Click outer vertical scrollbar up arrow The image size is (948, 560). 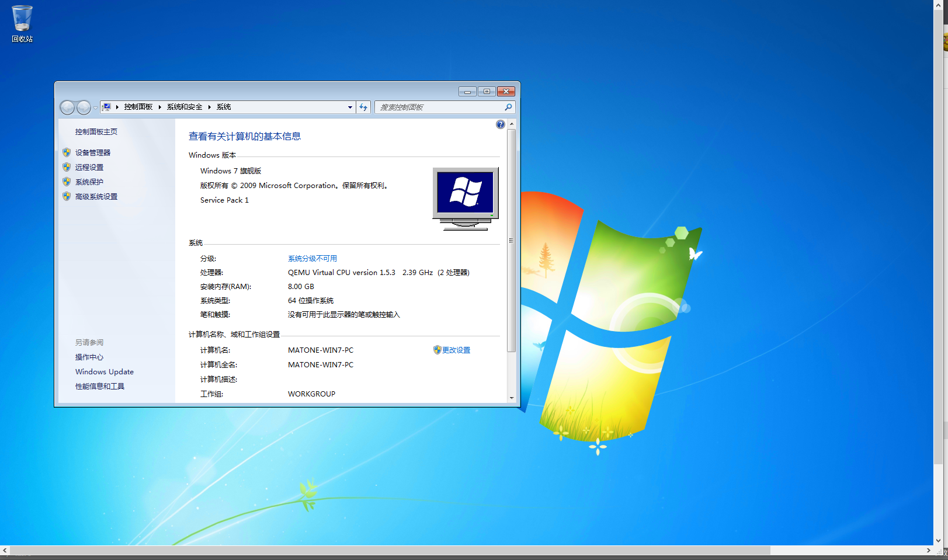[x=938, y=5]
